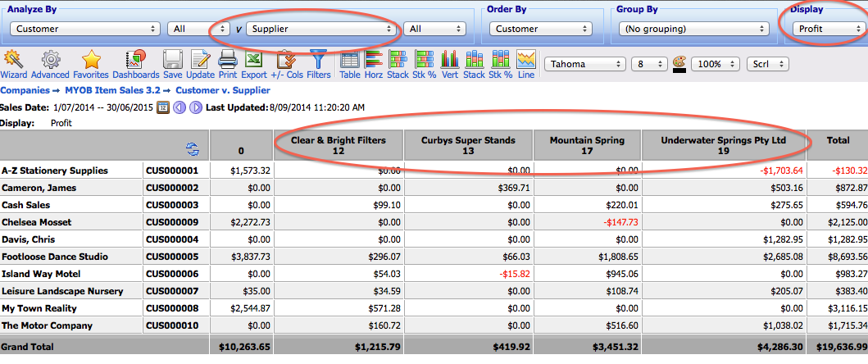Click the Update icon

pyautogui.click(x=200, y=64)
